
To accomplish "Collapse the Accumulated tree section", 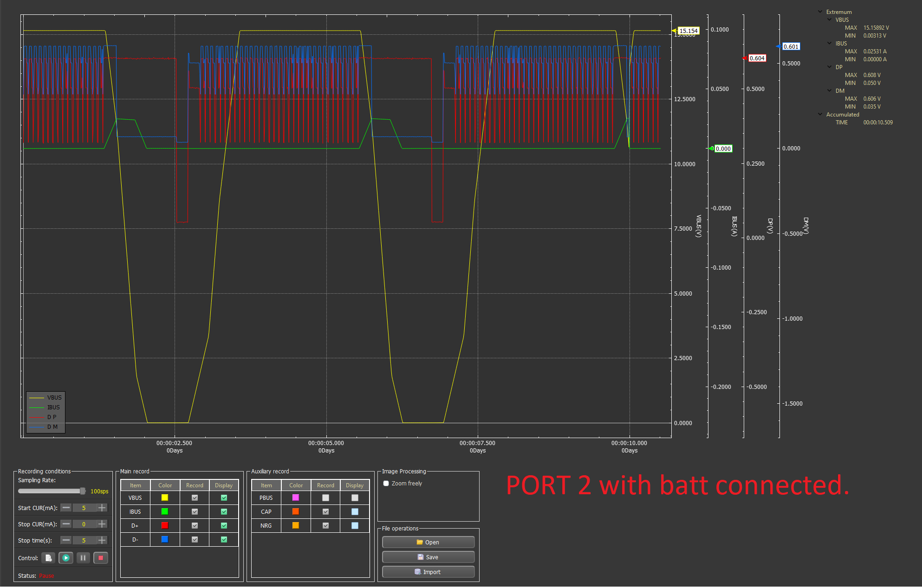I will point(820,114).
